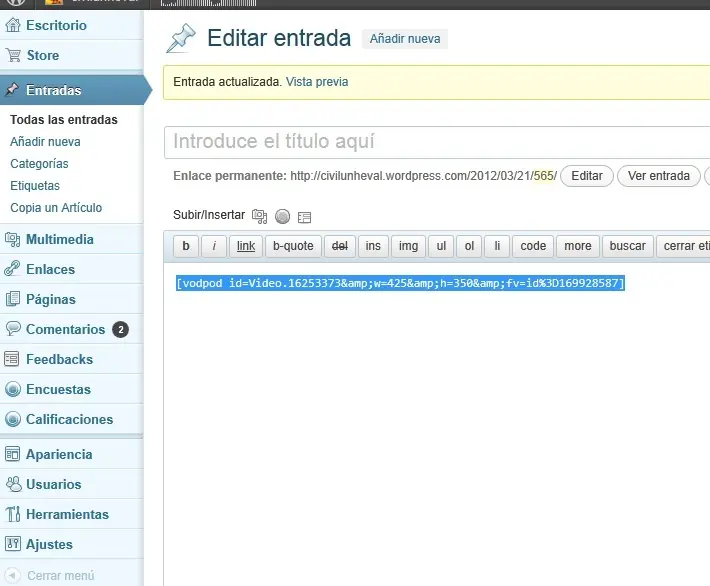Viewport: 710px width, 586px height.
Task: Insert a hyperlink with link button
Action: 246,246
